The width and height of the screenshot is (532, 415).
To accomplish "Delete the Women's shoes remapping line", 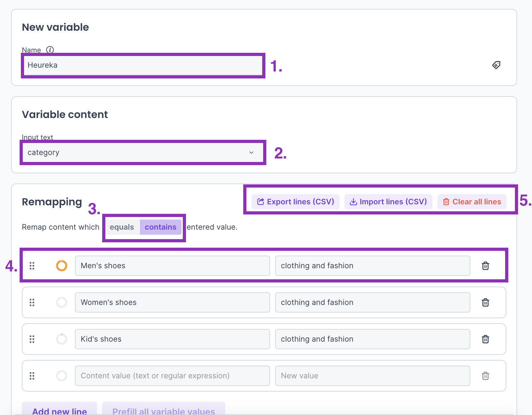I will click(x=485, y=302).
